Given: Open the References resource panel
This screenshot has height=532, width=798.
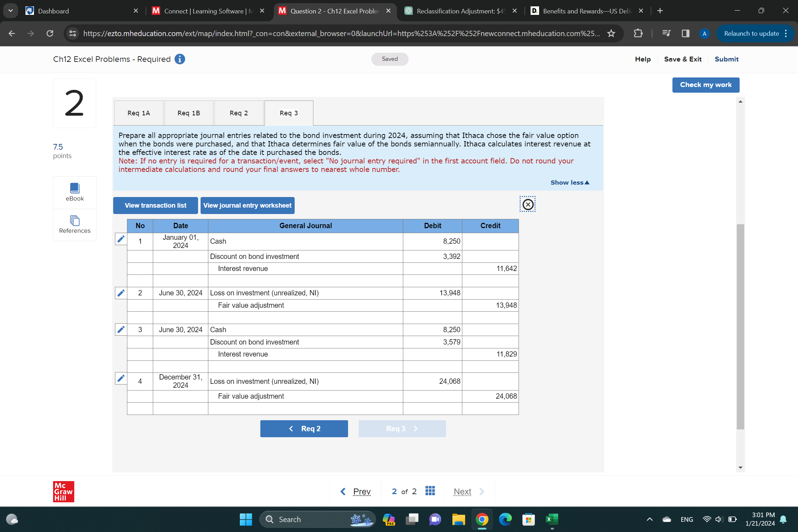Looking at the screenshot, I should (74, 225).
